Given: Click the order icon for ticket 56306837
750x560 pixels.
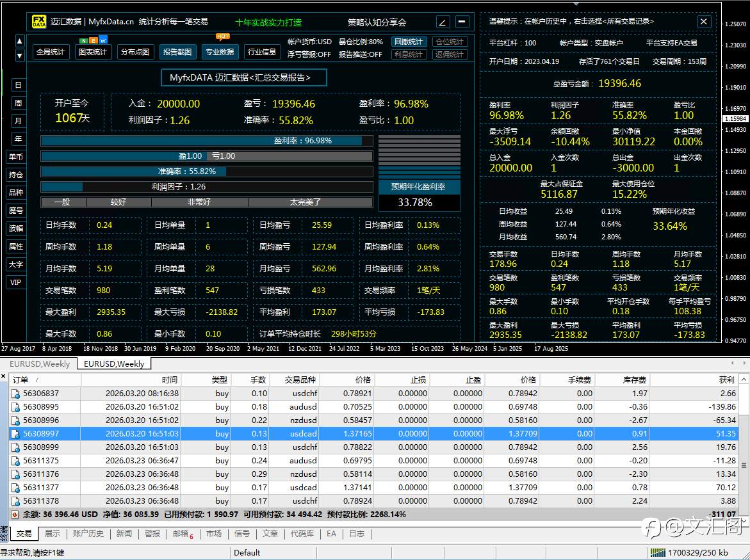Looking at the screenshot, I should (15, 394).
